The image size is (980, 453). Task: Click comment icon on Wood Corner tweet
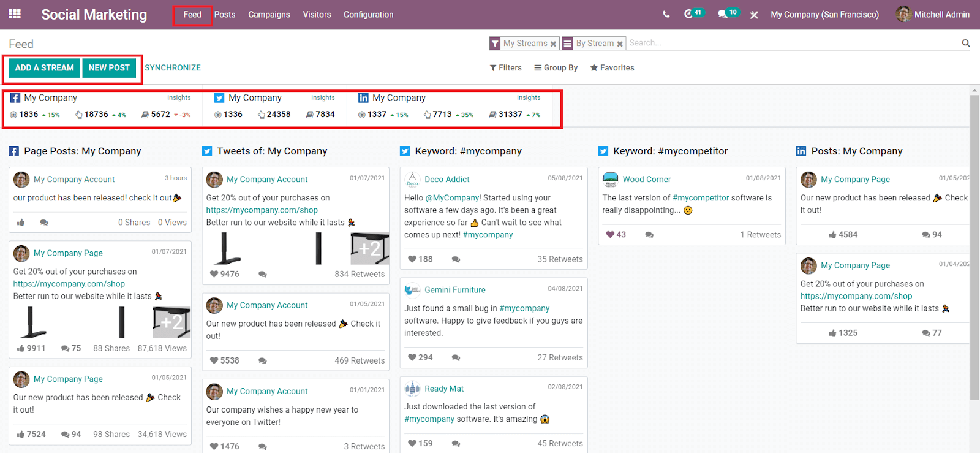tap(649, 235)
